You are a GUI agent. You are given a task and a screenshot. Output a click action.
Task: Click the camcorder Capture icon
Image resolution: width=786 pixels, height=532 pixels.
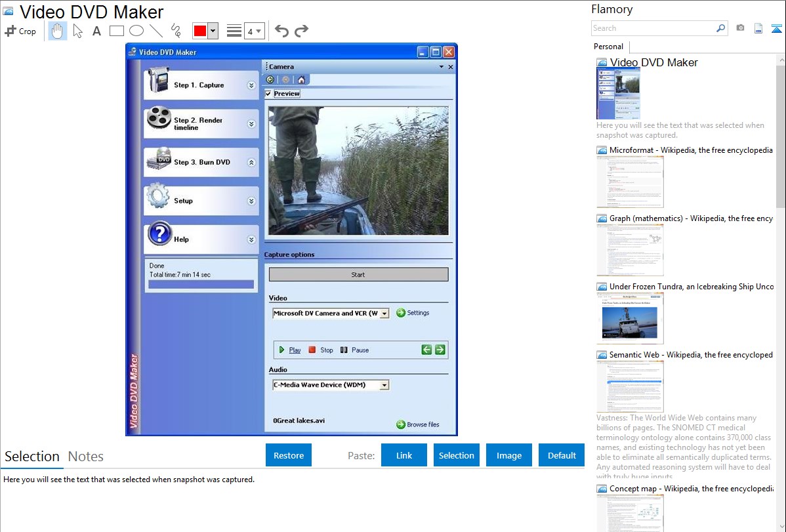(x=159, y=80)
